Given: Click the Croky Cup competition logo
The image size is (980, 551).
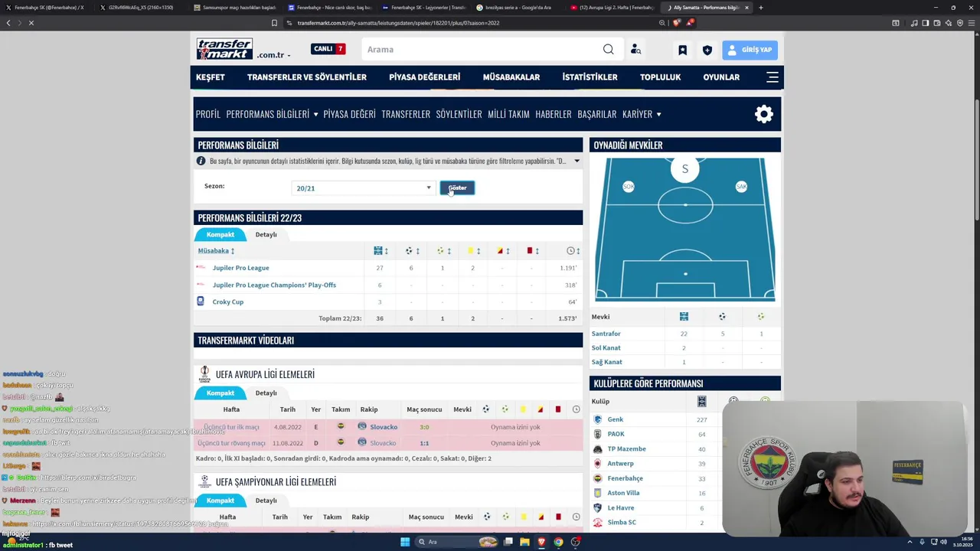Looking at the screenshot, I should (201, 302).
